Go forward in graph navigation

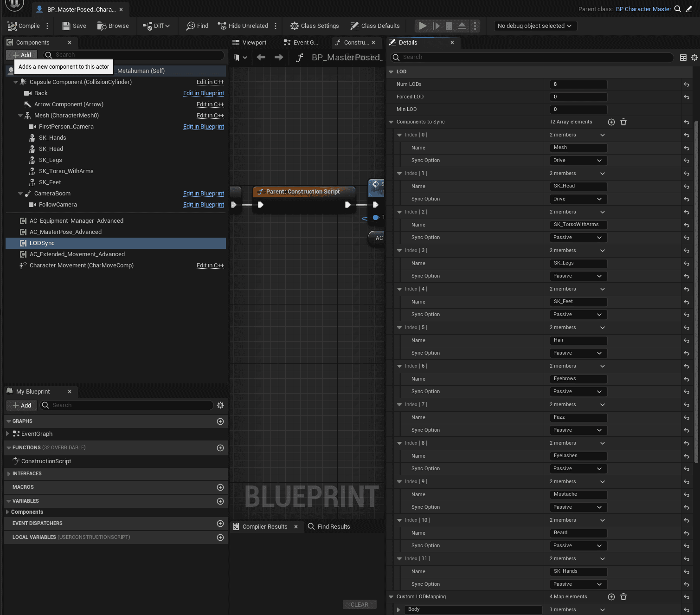(x=279, y=57)
